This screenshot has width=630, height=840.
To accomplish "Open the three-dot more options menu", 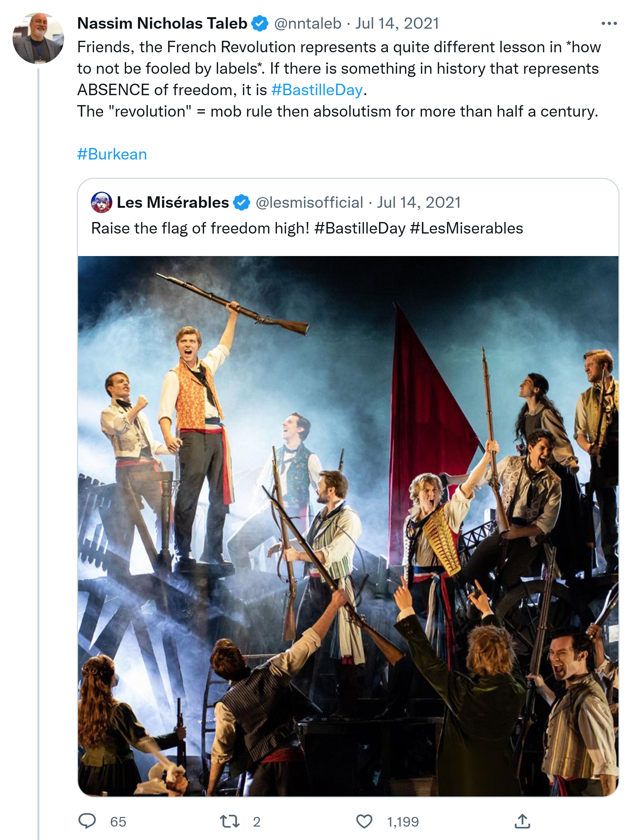I will click(609, 24).
